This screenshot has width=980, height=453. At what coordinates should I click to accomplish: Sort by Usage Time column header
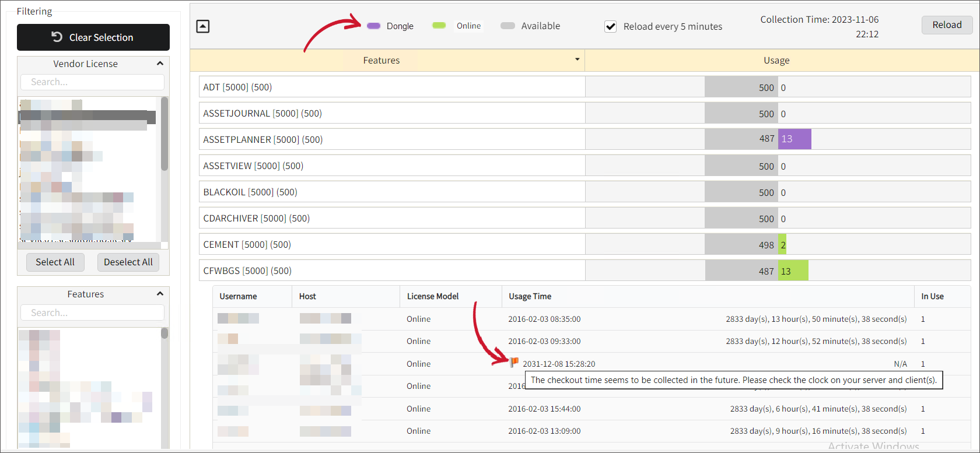[x=530, y=296]
